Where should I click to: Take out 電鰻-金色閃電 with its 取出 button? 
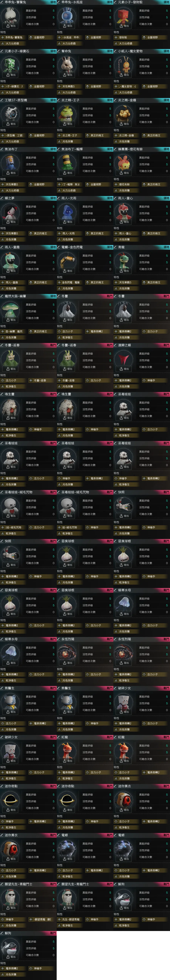[x=67, y=271]
